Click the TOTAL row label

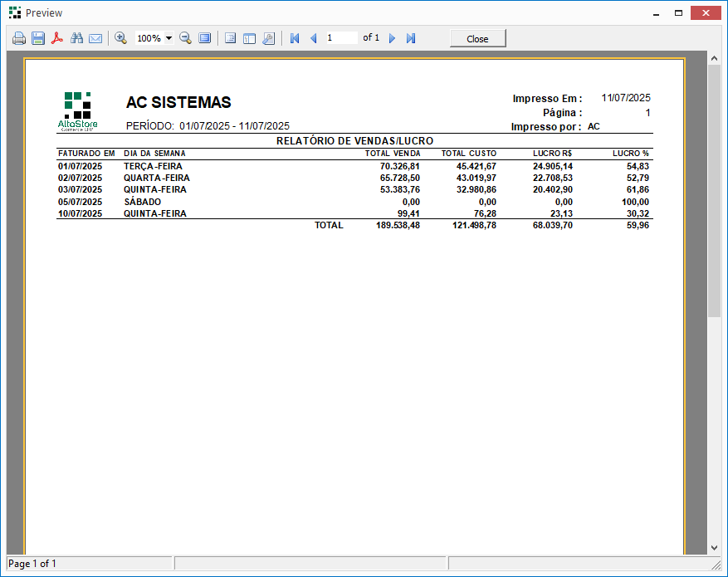click(329, 225)
